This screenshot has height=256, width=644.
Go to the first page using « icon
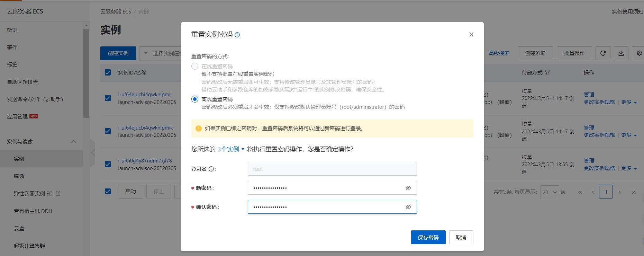580,192
